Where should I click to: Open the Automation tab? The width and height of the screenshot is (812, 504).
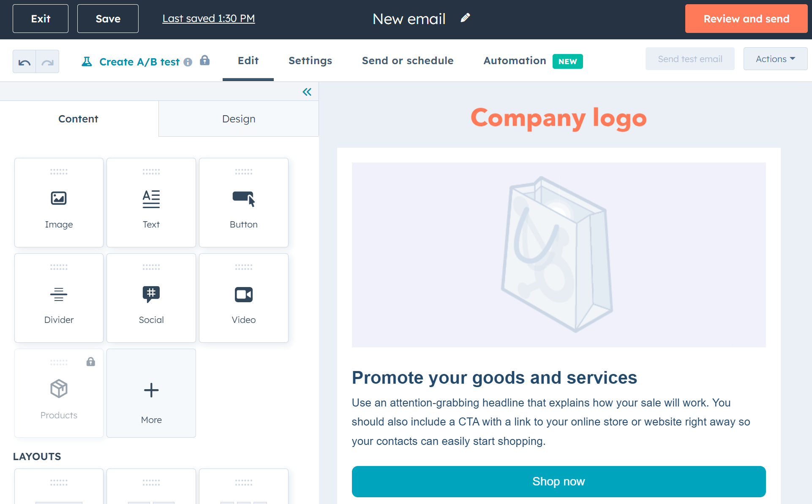click(x=514, y=61)
